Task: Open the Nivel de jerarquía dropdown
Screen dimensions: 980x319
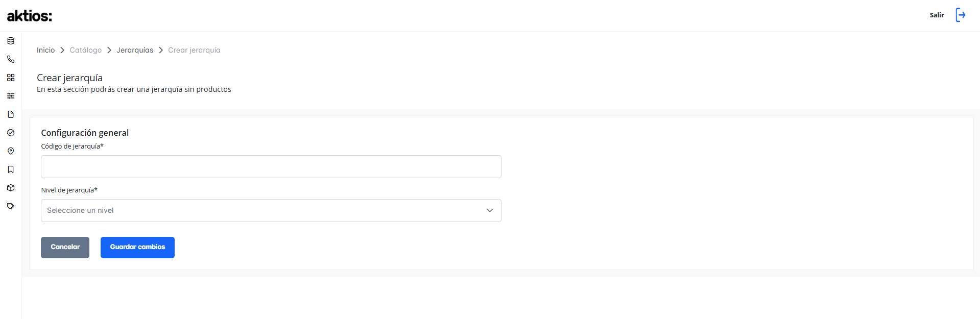Action: (271, 210)
